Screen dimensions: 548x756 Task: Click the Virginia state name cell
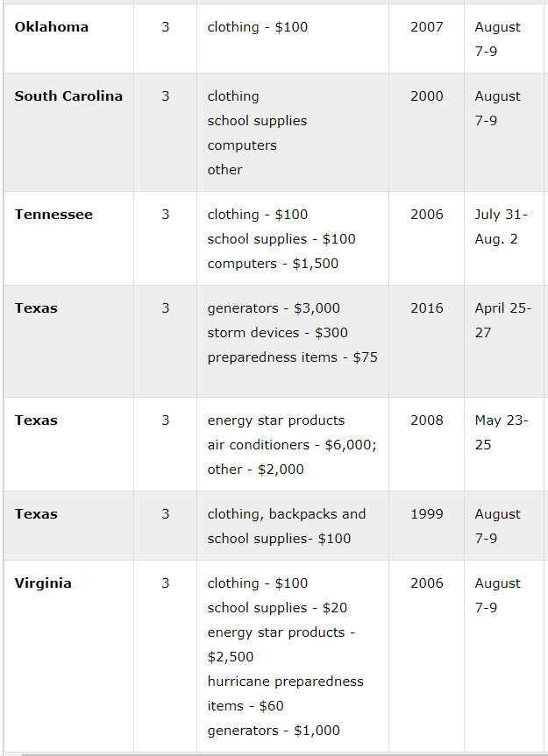click(x=43, y=583)
